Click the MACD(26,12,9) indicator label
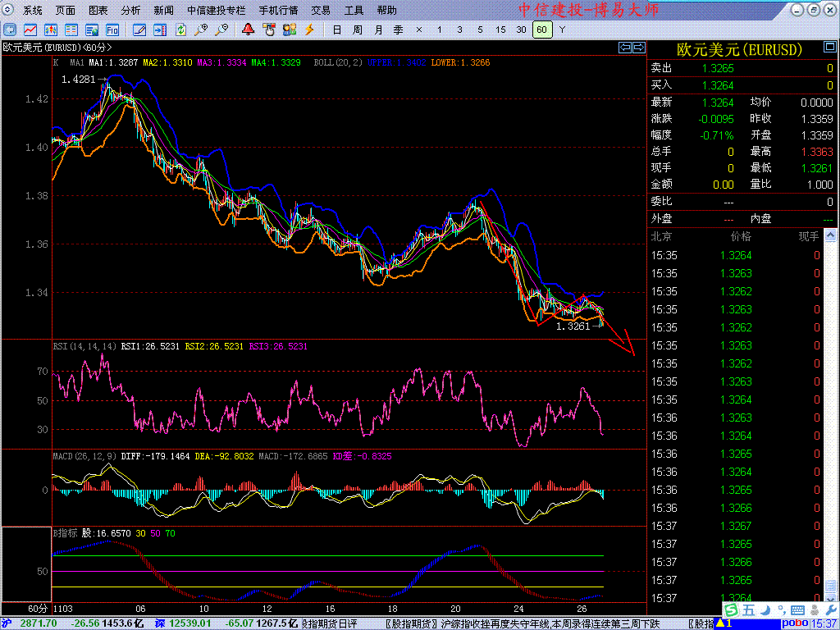The height and width of the screenshot is (630, 840). pos(84,456)
